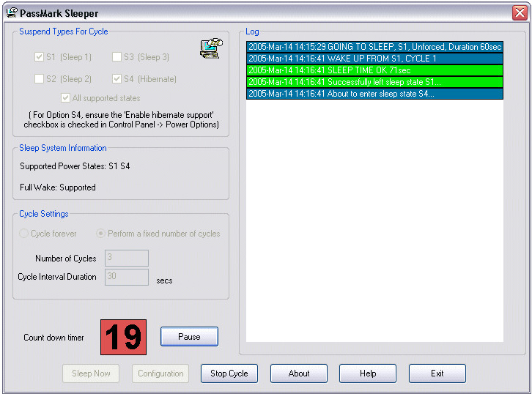This screenshot has height=394, width=532.
Task: Open the About dialog
Action: [299, 373]
